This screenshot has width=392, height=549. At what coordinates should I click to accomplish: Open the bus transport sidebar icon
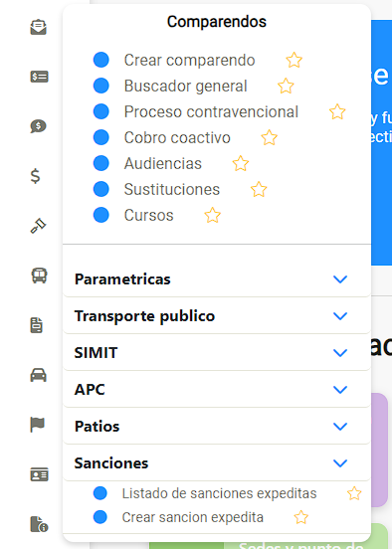click(39, 275)
